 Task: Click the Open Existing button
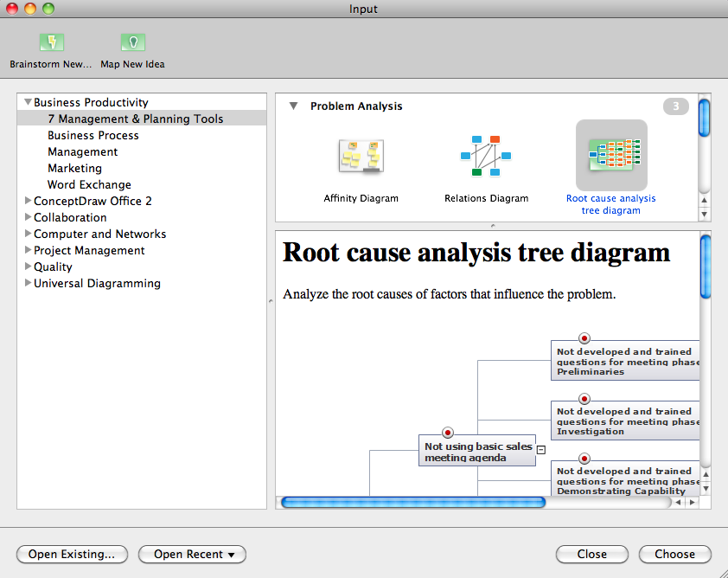click(72, 555)
